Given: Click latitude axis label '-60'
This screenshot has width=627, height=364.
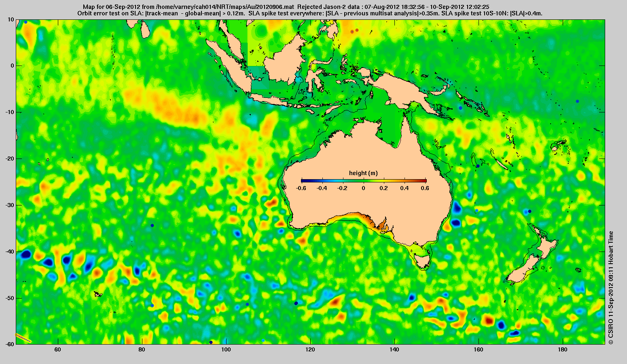Looking at the screenshot, I should click(x=10, y=344).
